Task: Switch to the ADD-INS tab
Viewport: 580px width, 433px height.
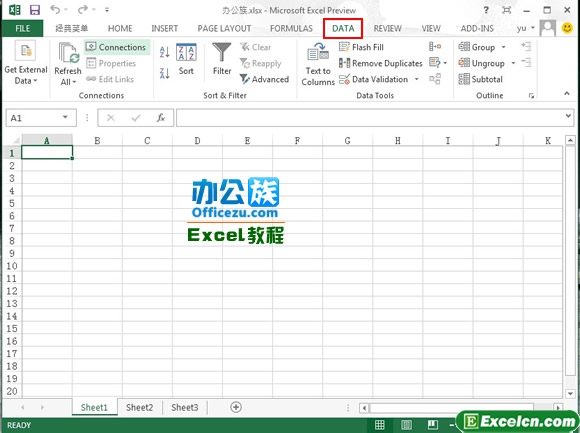Action: click(477, 28)
